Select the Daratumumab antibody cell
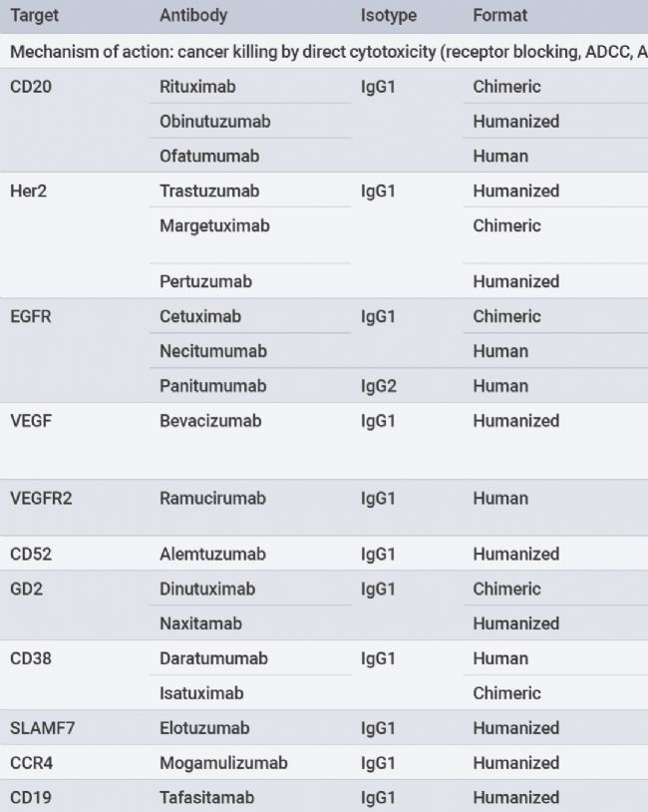 (213, 659)
